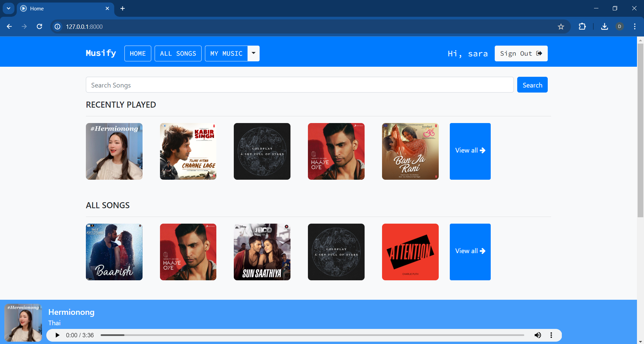
Task: Expand the MY MUSIC dropdown caret
Action: coord(254,53)
